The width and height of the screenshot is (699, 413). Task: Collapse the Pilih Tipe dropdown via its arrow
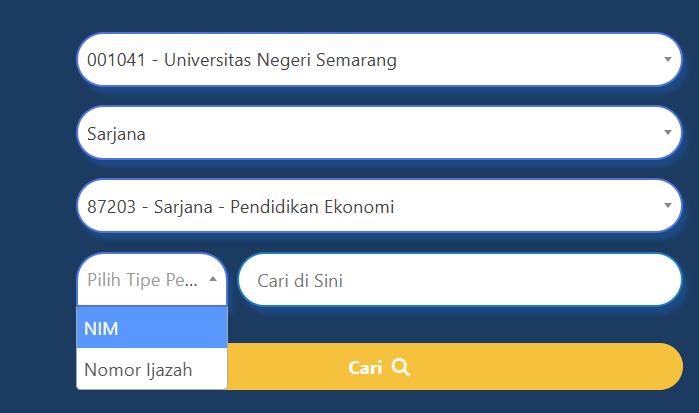pyautogui.click(x=213, y=280)
